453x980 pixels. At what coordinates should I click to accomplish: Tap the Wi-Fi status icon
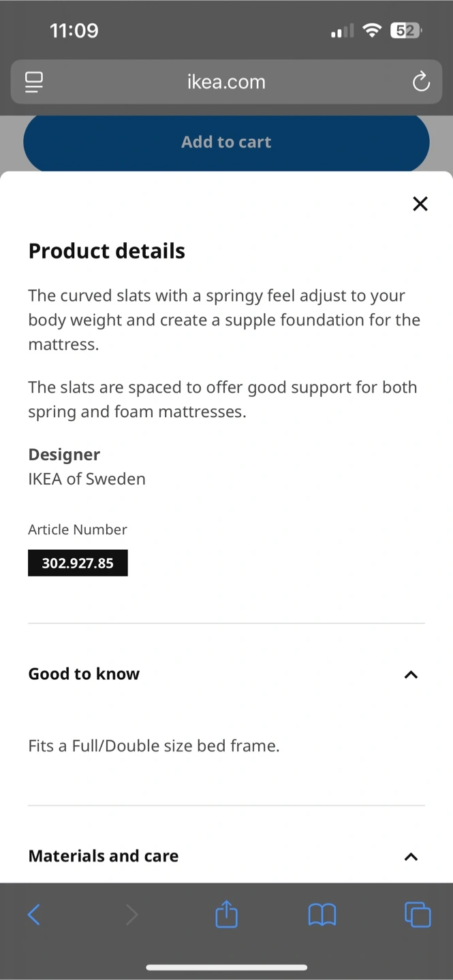[x=372, y=31]
